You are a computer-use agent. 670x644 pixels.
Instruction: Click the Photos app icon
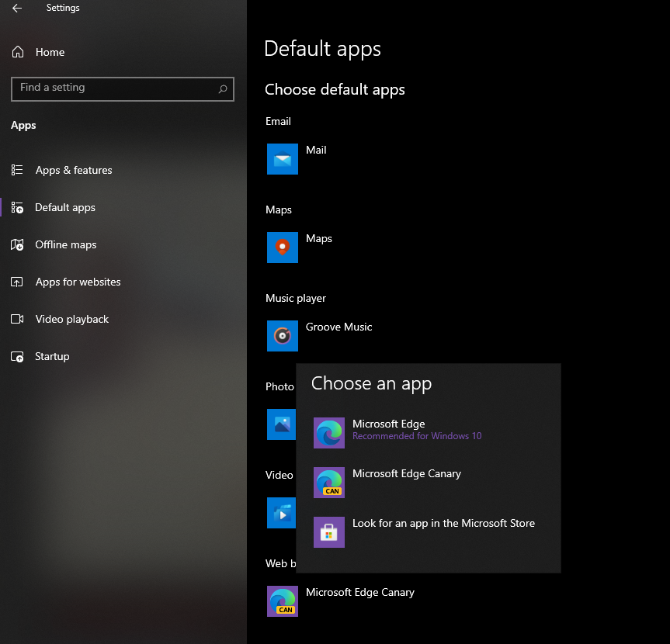(x=281, y=424)
